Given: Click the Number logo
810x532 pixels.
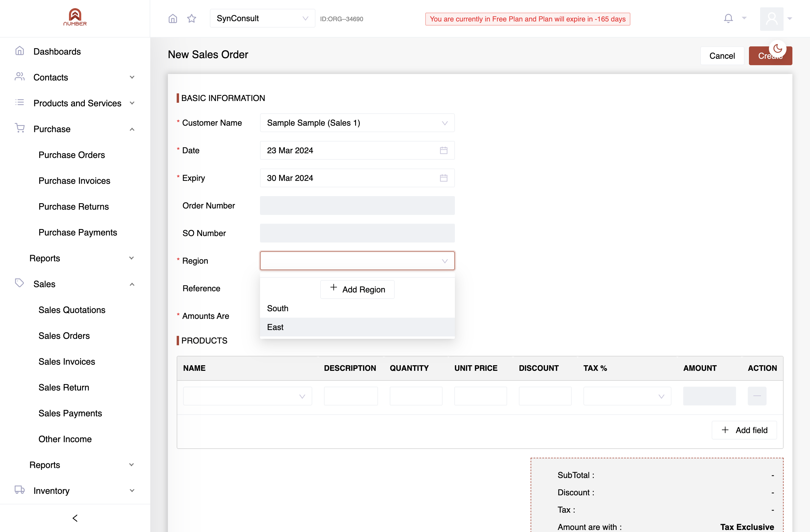Looking at the screenshot, I should (x=75, y=17).
